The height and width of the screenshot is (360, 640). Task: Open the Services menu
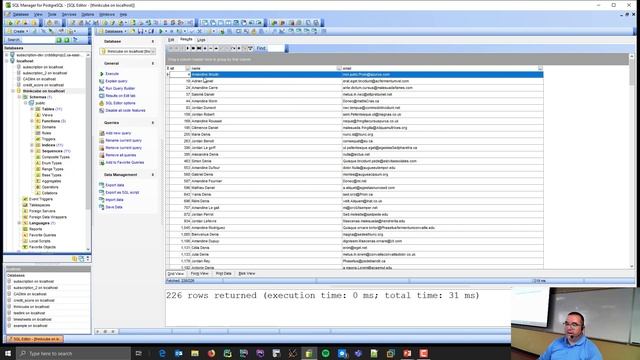[x=69, y=14]
